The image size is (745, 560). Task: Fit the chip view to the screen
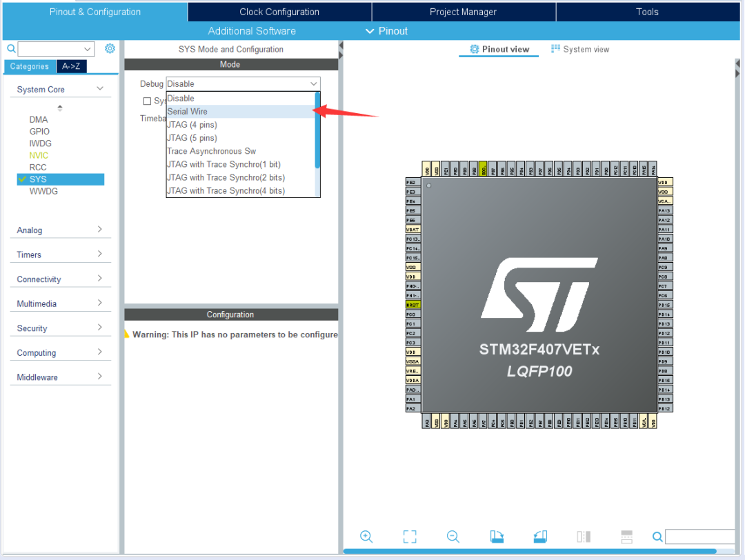[x=410, y=537]
